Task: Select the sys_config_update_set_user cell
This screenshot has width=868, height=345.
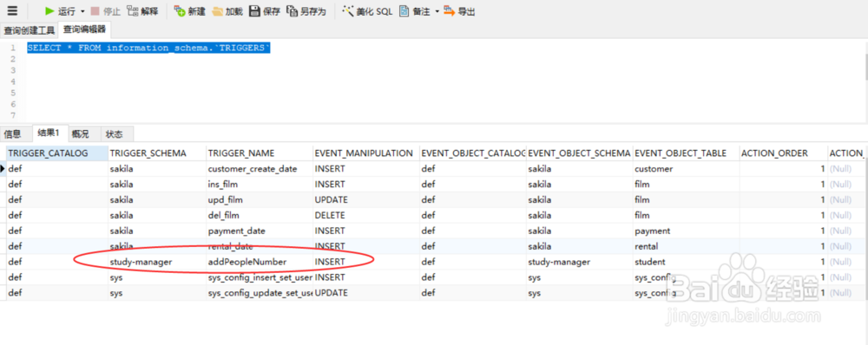Action: [259, 292]
